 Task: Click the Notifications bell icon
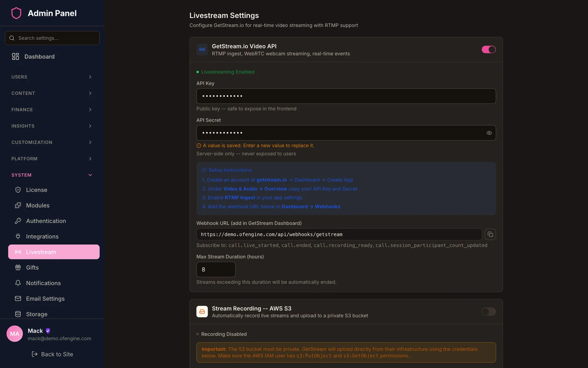coord(18,283)
